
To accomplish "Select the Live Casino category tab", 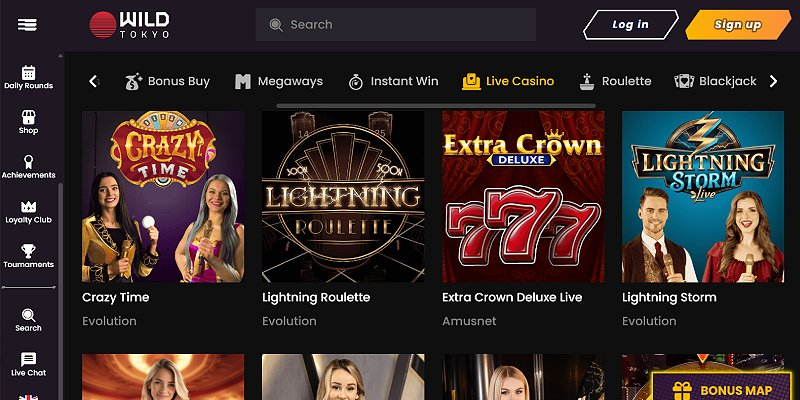I will 508,81.
